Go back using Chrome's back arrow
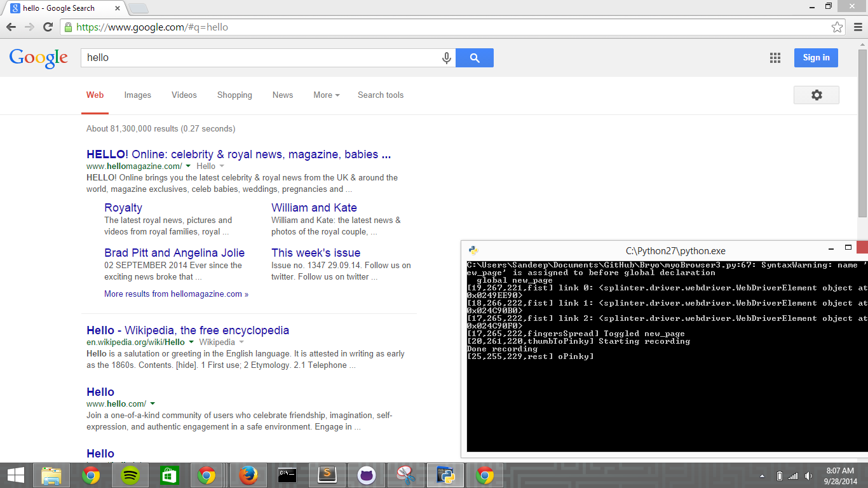The image size is (868, 488). pyautogui.click(x=11, y=27)
